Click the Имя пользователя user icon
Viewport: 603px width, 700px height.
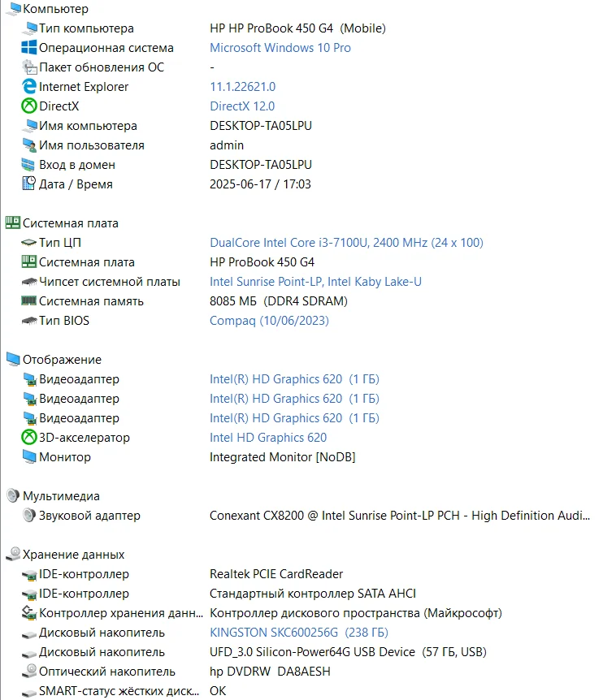(29, 145)
